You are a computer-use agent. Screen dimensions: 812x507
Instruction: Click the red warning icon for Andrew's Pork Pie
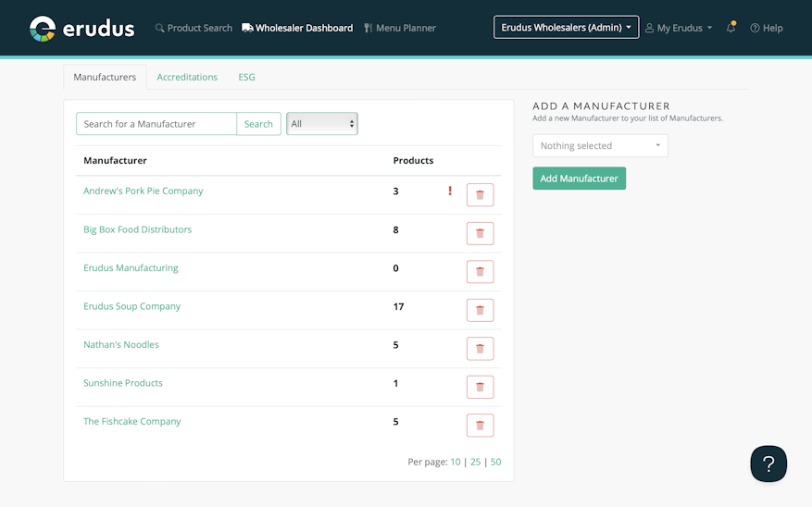click(x=449, y=191)
